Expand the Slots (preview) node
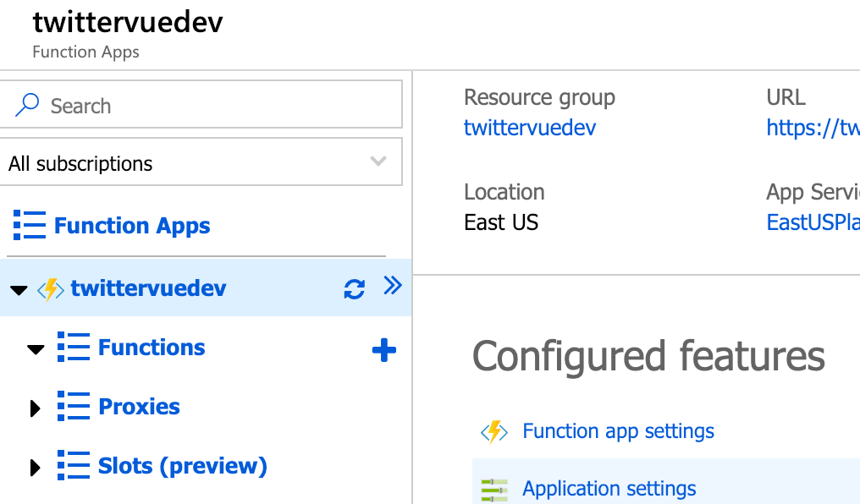The width and height of the screenshot is (860, 504). [x=35, y=468]
